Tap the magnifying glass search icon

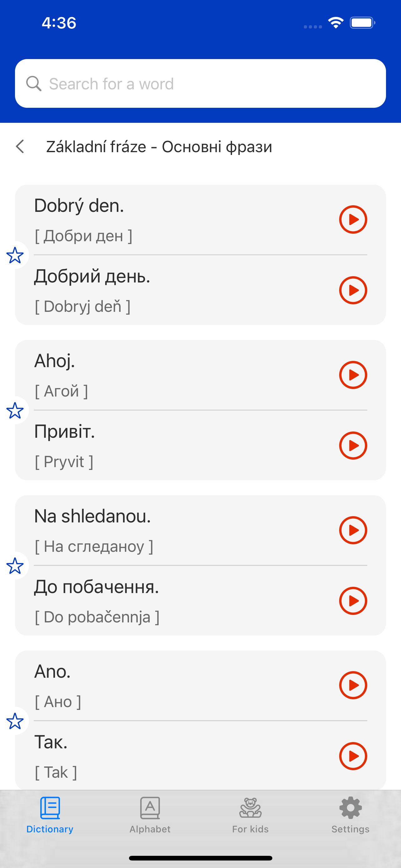(x=34, y=83)
